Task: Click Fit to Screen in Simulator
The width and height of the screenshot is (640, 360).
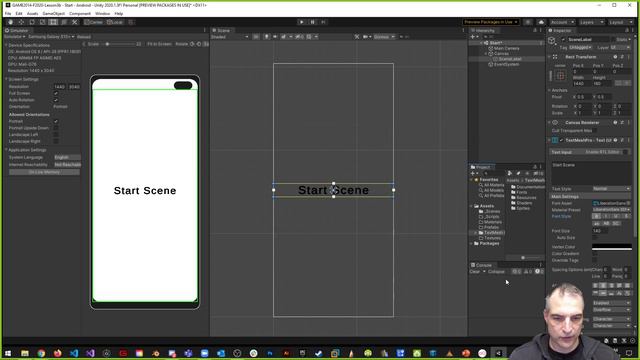Action: pyautogui.click(x=159, y=44)
